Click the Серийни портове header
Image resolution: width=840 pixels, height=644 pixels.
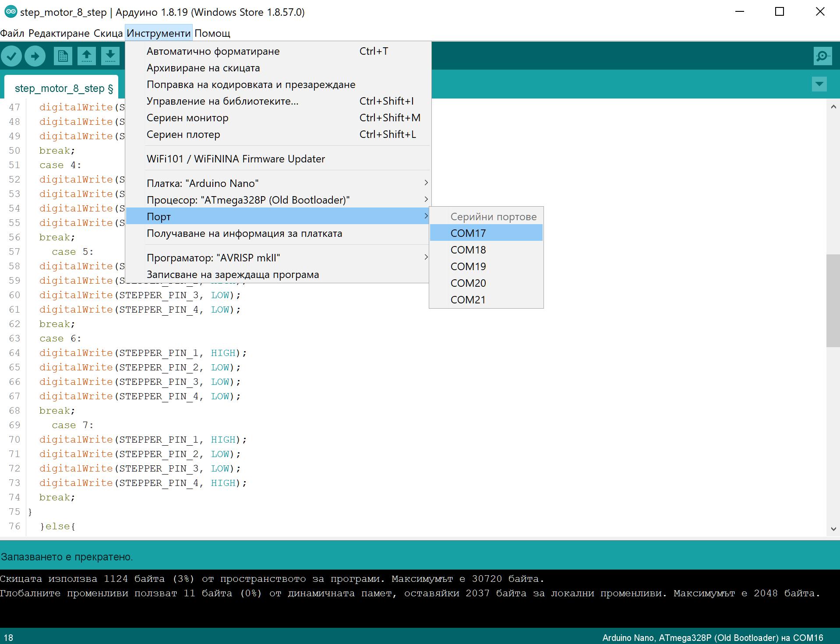pos(494,217)
